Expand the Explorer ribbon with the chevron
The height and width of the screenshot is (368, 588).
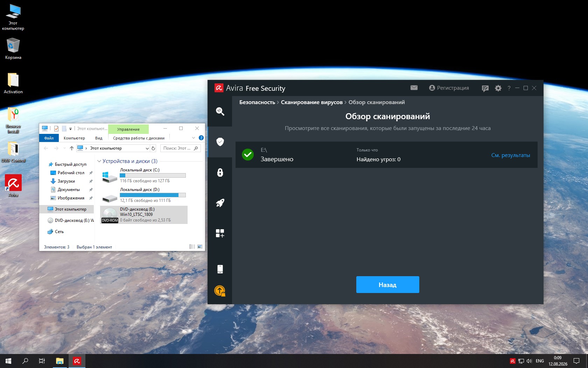[194, 138]
